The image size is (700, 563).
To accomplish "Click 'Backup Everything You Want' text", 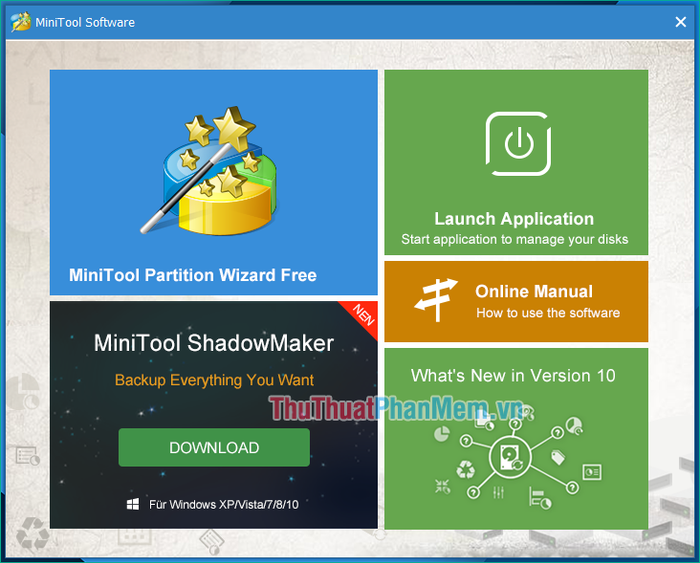I will (214, 380).
